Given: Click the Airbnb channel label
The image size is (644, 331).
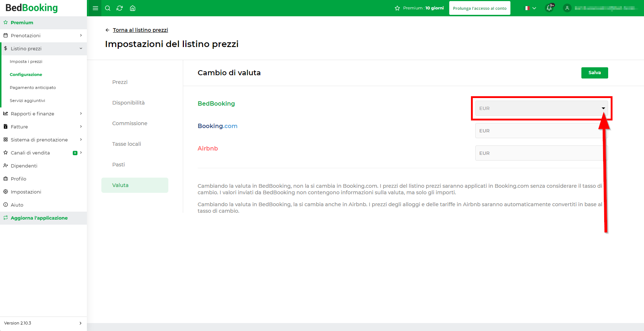Looking at the screenshot, I should (208, 148).
